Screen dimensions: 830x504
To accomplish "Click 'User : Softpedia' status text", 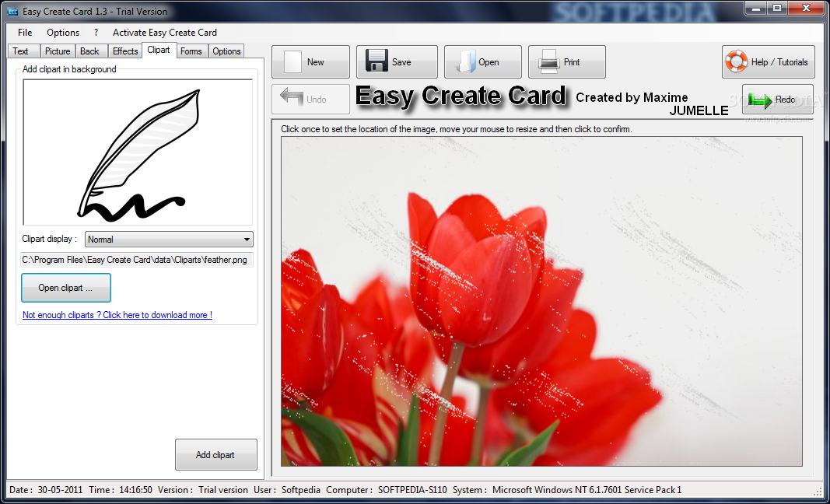I will click(x=287, y=490).
